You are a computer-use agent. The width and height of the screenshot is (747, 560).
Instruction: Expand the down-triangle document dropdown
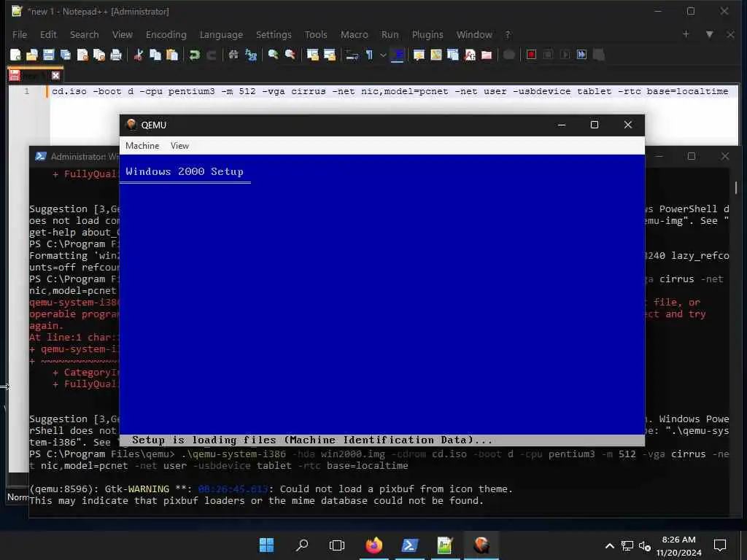(x=709, y=34)
